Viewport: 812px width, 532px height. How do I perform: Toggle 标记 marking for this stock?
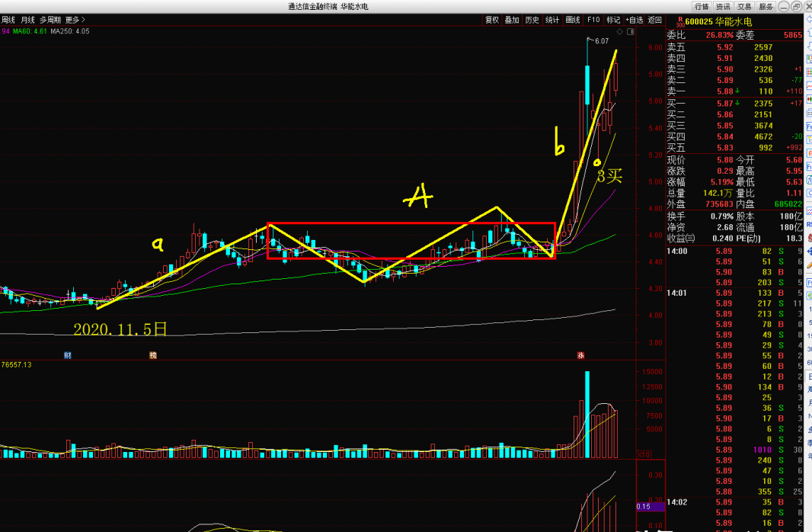613,20
